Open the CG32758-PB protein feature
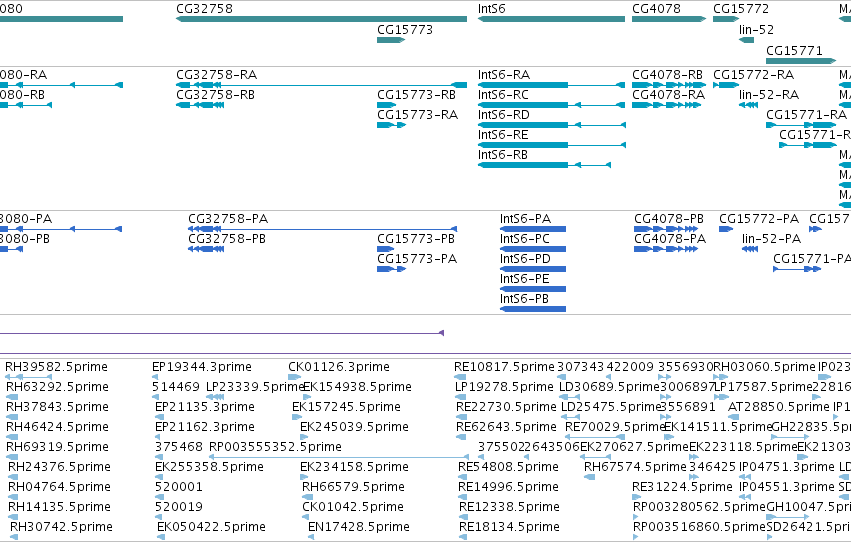 pyautogui.click(x=206, y=249)
